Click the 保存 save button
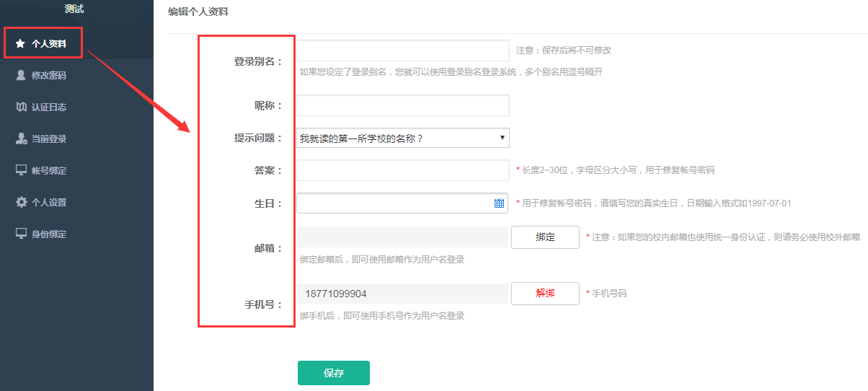 coord(334,373)
